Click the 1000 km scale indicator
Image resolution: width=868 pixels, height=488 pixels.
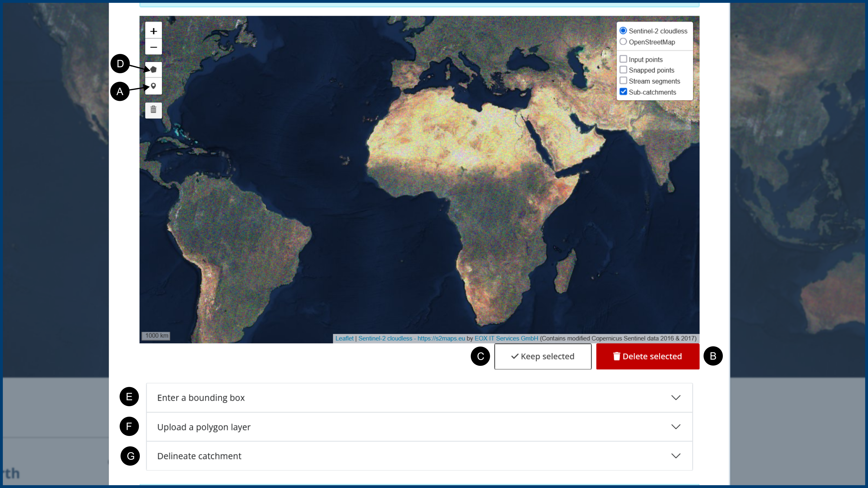click(156, 336)
